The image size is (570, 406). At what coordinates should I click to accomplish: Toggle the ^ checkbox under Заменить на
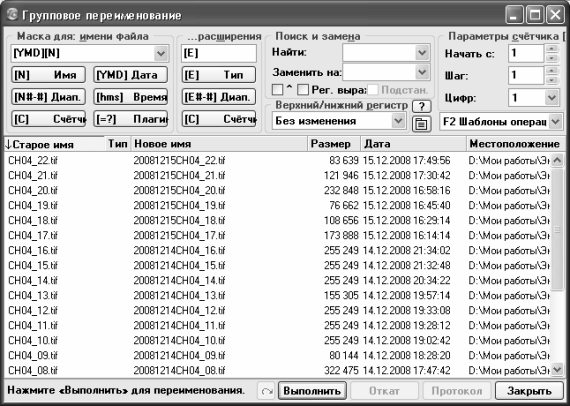click(x=277, y=90)
